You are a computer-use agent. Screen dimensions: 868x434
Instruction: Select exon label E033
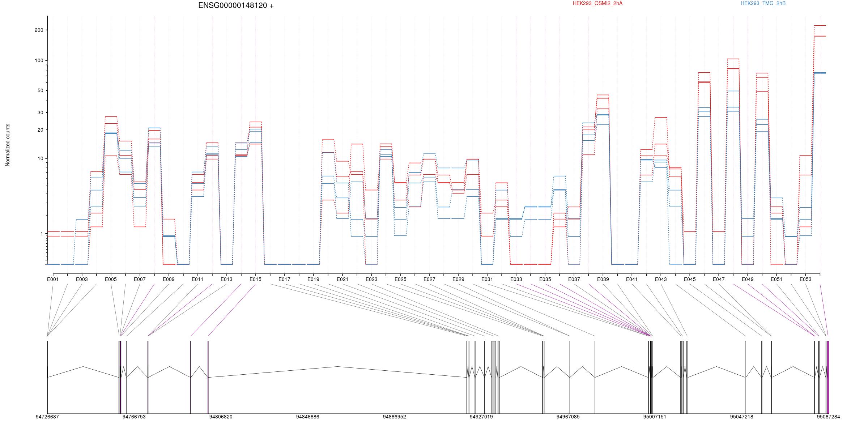pyautogui.click(x=516, y=279)
